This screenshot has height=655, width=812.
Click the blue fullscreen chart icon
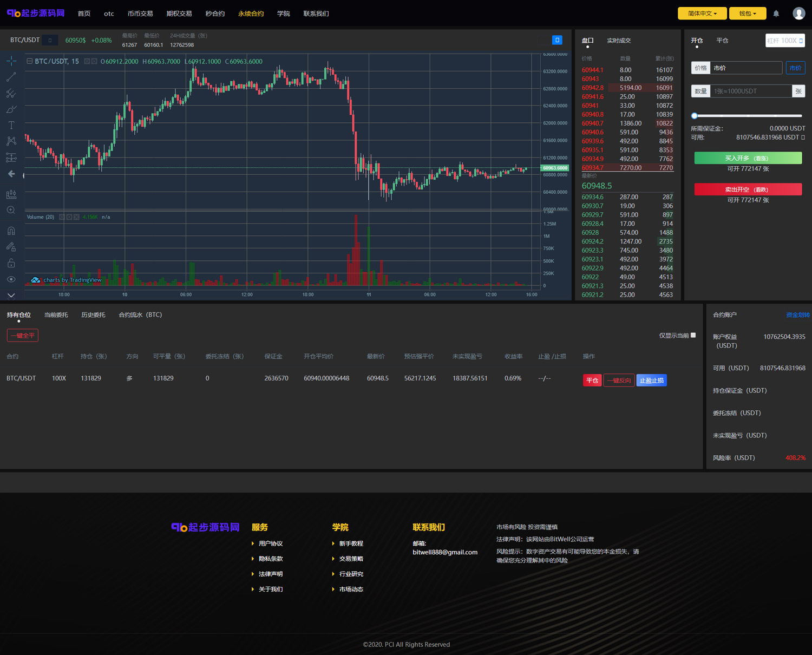point(557,40)
